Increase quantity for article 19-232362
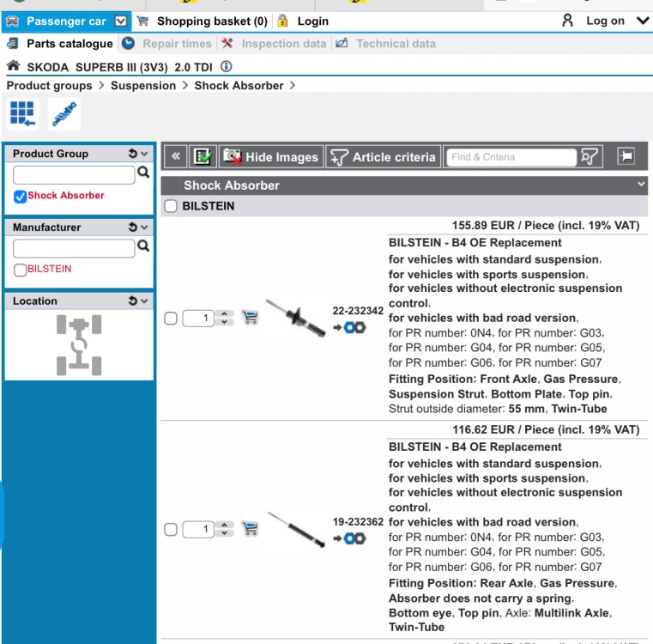 (225, 525)
